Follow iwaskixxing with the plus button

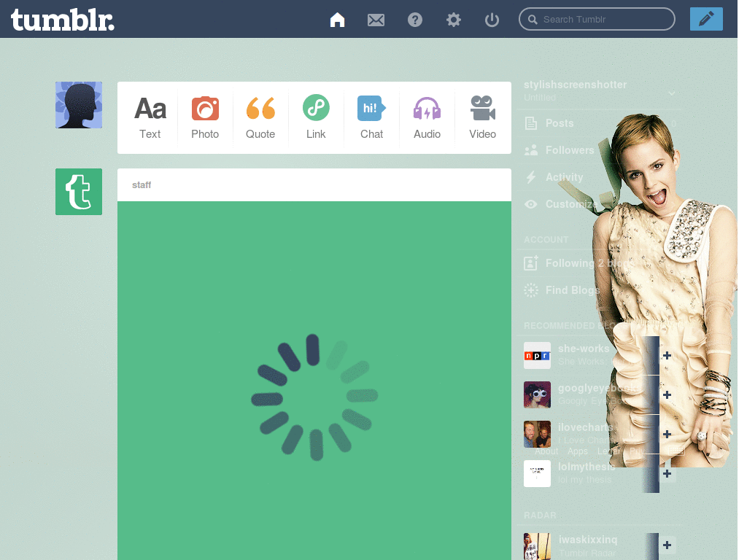point(667,545)
